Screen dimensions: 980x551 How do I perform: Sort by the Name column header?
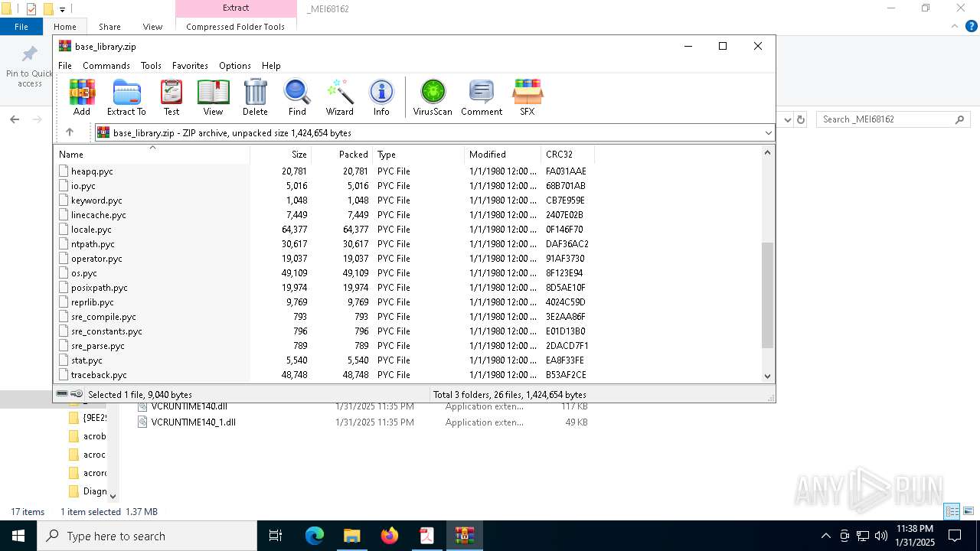tap(152, 154)
